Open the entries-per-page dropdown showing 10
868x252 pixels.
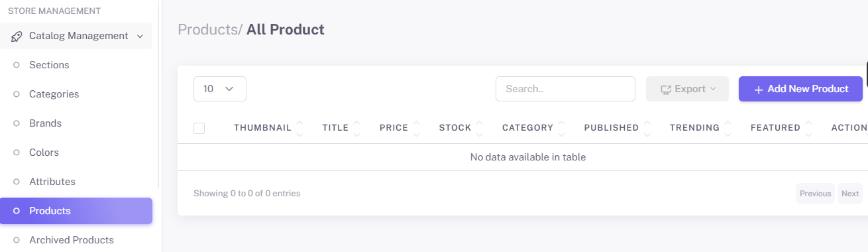220,89
